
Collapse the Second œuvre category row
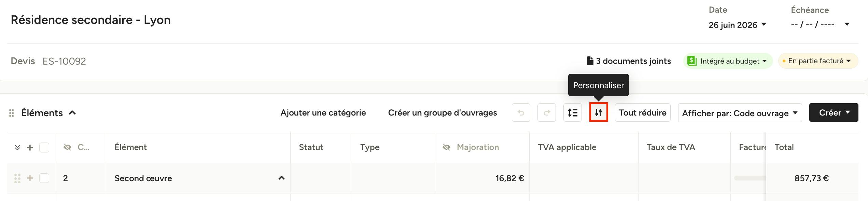(x=281, y=178)
